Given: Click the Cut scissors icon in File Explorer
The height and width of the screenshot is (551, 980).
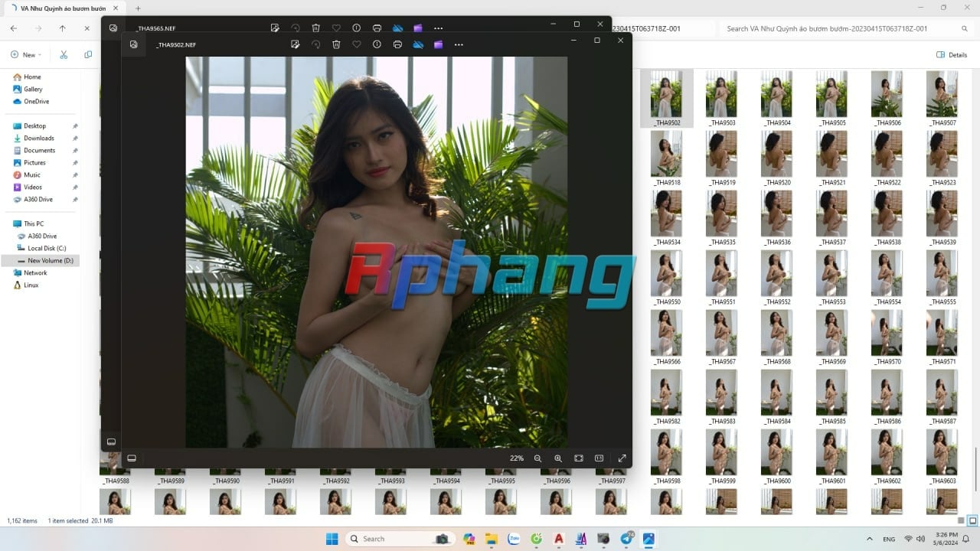Looking at the screenshot, I should [64, 55].
